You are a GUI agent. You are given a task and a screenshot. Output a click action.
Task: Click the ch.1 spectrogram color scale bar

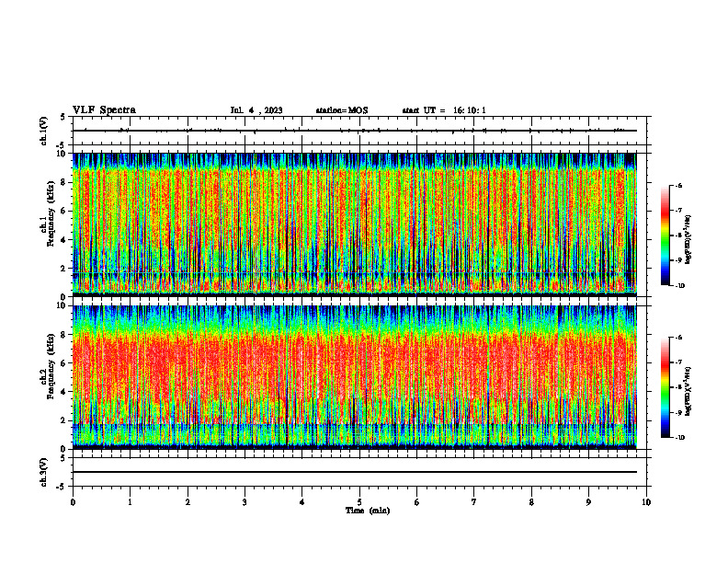[665, 235]
